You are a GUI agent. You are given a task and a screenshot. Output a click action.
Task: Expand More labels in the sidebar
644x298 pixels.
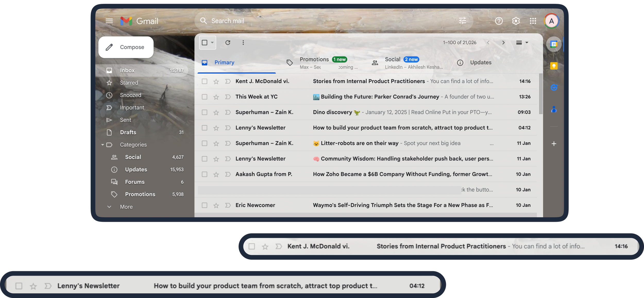[x=126, y=207]
